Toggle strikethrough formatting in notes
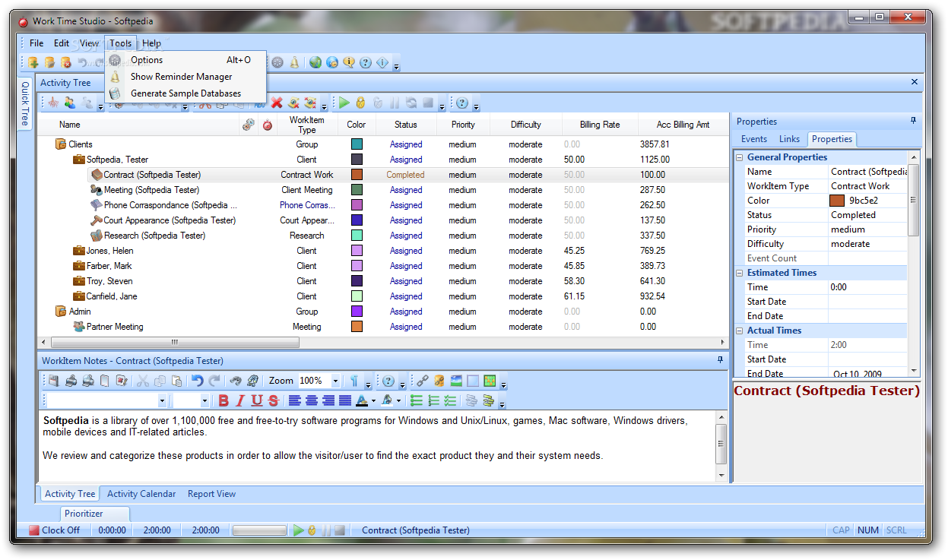 click(274, 400)
